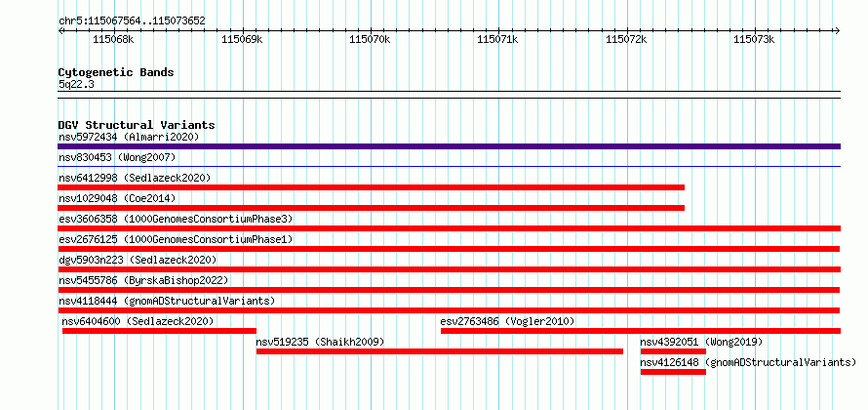Click the 115072k ruler position label
Screen dimensions: 868x410
click(x=626, y=39)
